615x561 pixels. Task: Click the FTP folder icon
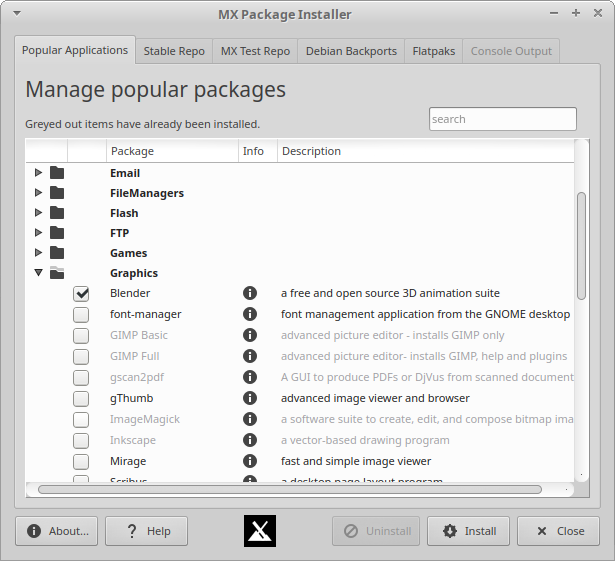tap(57, 233)
